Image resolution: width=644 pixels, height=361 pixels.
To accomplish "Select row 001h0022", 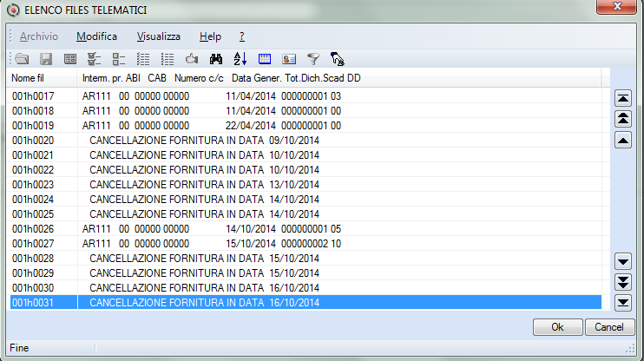I will click(x=306, y=170).
